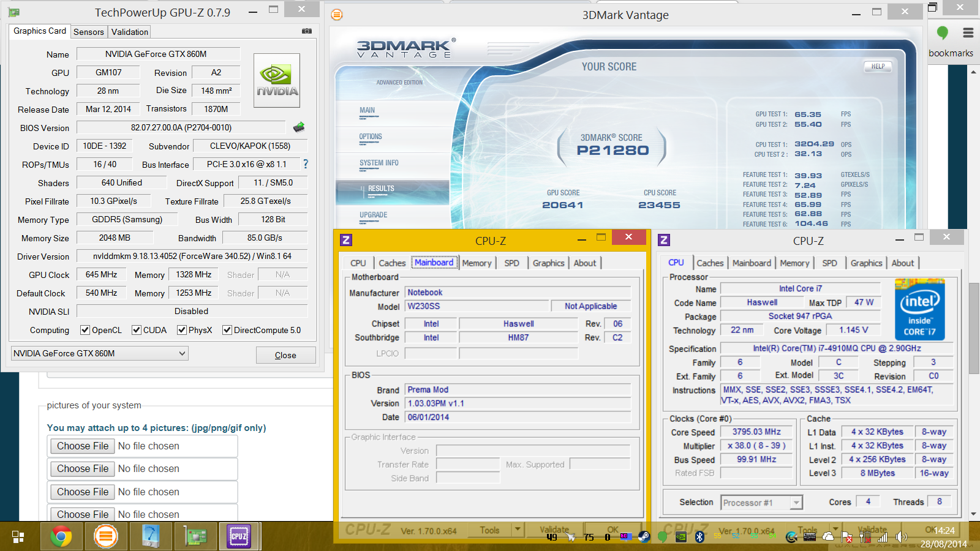This screenshot has width=980, height=551.
Task: Open Google Chrome from the taskbar
Action: point(61,537)
